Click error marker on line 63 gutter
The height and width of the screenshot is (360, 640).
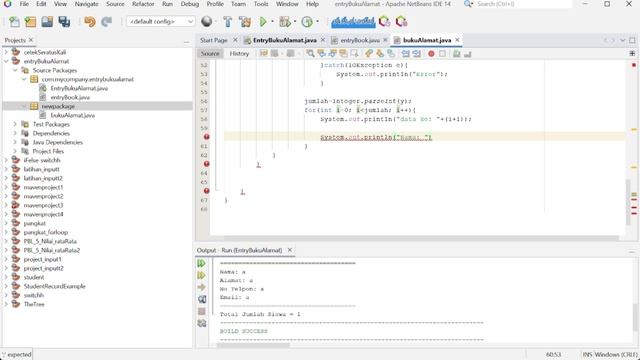[207, 164]
